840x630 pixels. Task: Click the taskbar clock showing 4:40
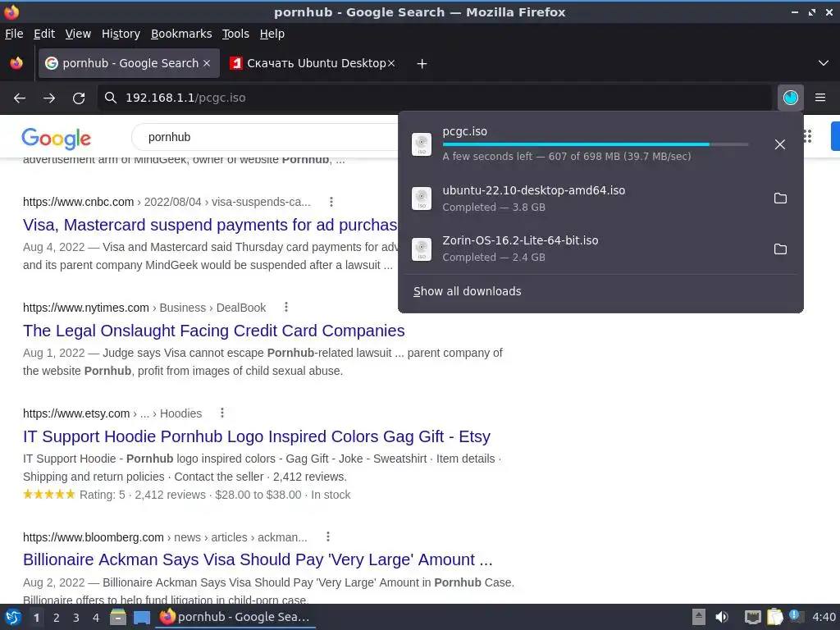pos(824,617)
